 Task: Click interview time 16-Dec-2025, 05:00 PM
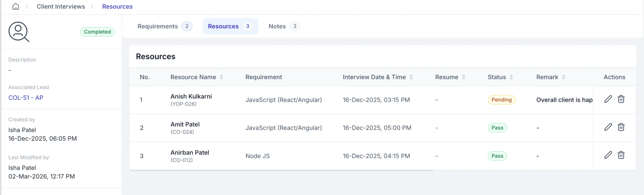click(x=377, y=128)
